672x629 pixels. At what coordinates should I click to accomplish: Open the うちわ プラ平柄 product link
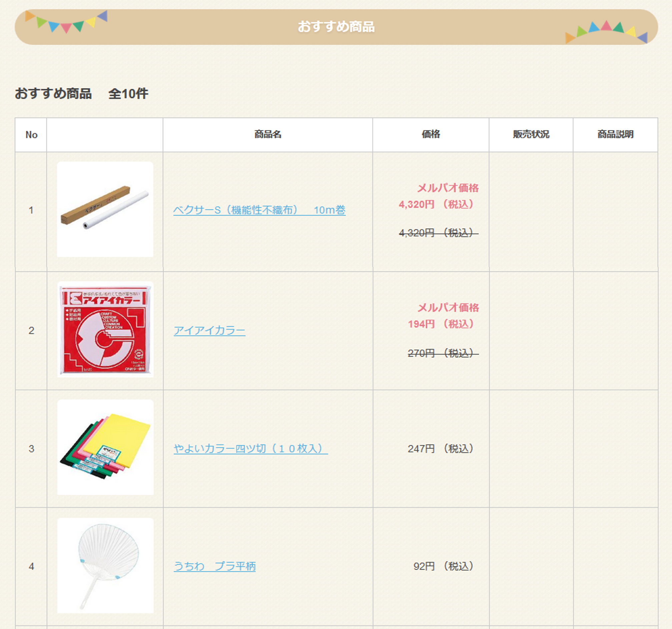[x=214, y=566]
